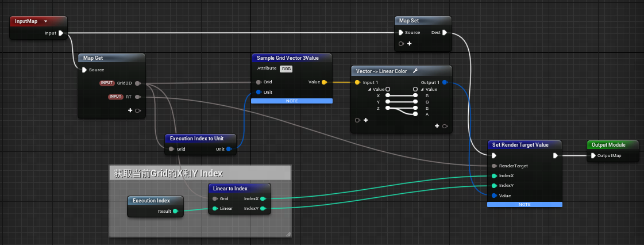The height and width of the screenshot is (245, 644).
Task: Collapse the Input 1 Value expander arrow
Action: click(x=370, y=89)
